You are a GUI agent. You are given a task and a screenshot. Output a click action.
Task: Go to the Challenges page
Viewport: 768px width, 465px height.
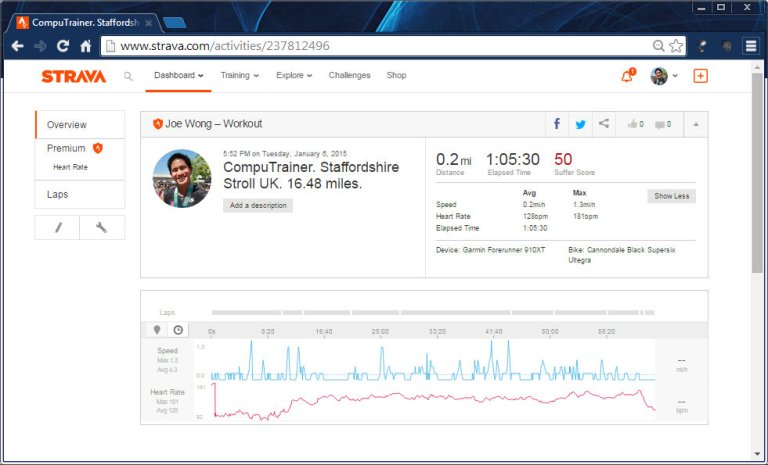tap(349, 75)
